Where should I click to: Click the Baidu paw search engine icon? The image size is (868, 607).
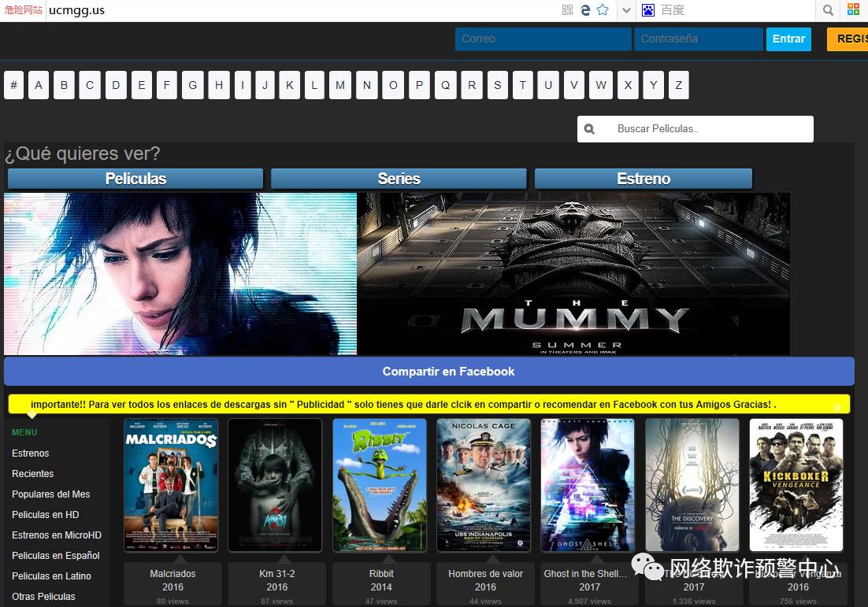pos(648,10)
